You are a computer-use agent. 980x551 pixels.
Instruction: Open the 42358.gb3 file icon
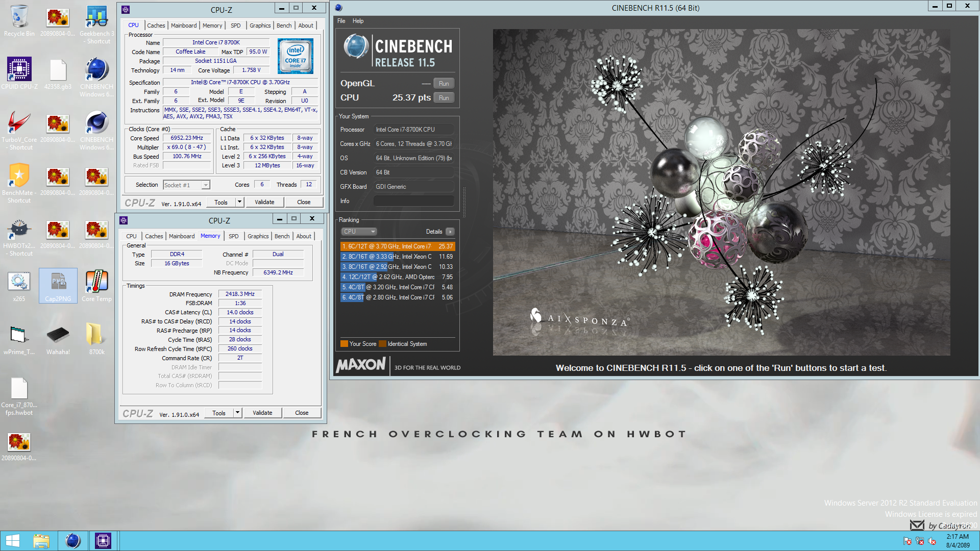pos(58,74)
